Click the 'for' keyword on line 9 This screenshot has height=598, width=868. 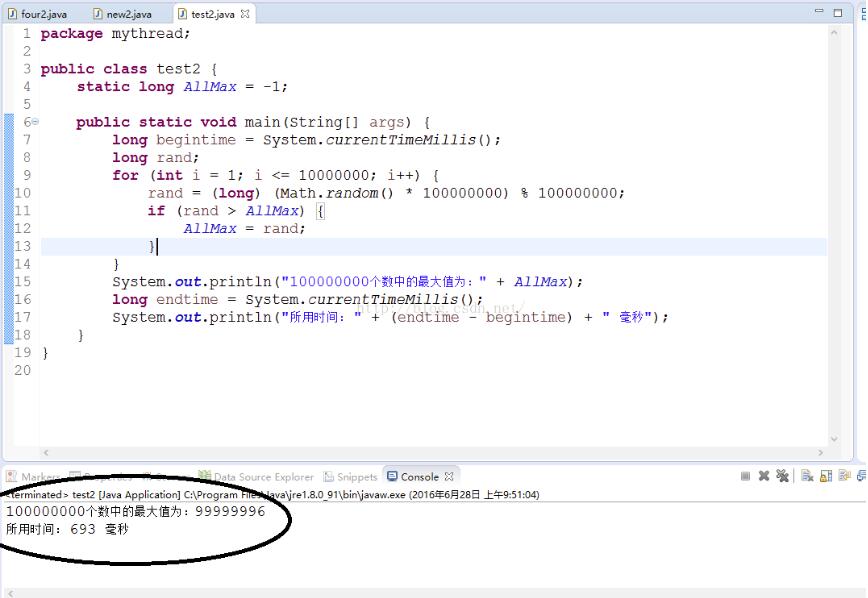126,176
